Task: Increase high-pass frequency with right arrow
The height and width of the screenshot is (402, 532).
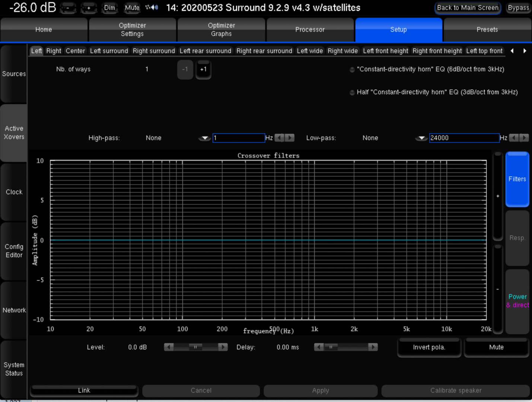Action: coord(290,138)
